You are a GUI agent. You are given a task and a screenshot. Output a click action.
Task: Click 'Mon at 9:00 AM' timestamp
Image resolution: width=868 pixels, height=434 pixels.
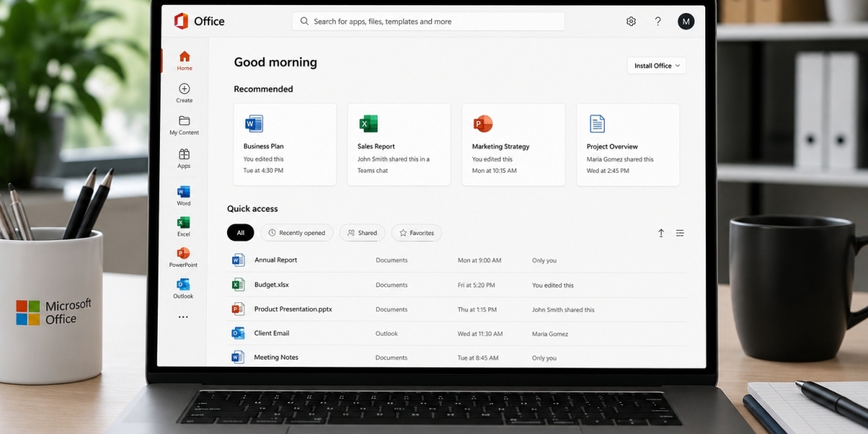(x=480, y=260)
